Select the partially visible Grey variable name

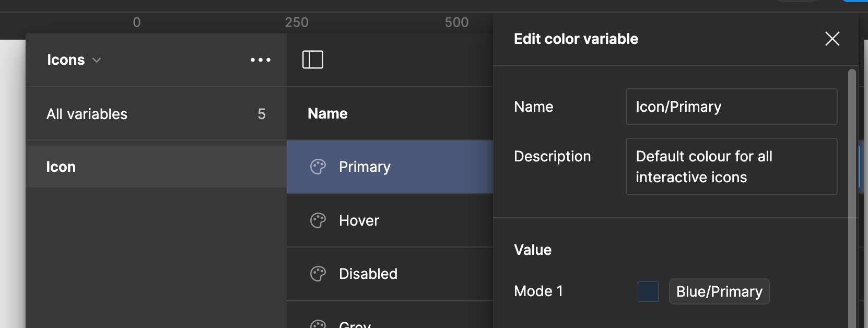coord(355,324)
